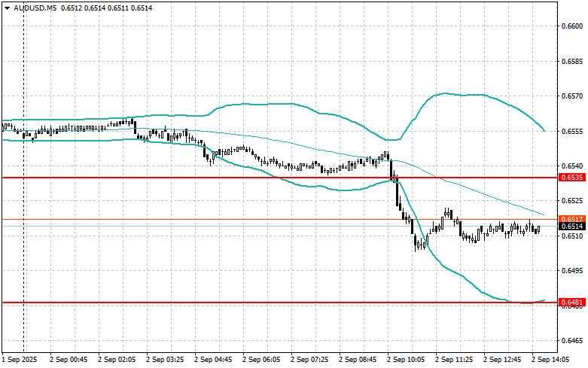The image size is (588, 368).
Task: Click the 2 Sep 11:25 time label
Action: click(x=454, y=360)
